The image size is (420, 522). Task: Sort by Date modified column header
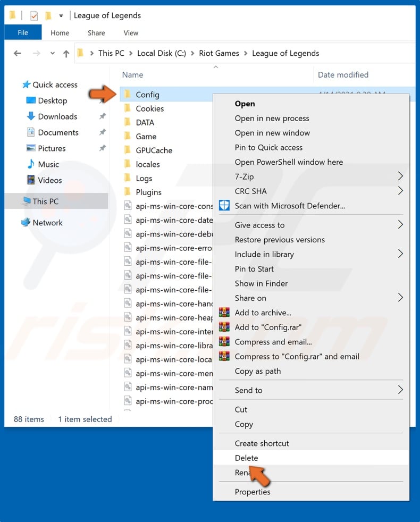(x=343, y=75)
